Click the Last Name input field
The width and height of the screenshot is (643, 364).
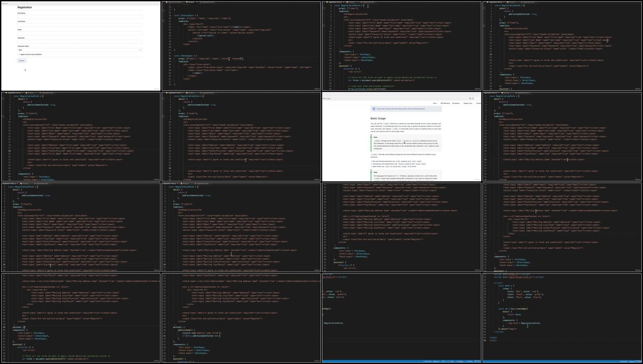point(80,25)
